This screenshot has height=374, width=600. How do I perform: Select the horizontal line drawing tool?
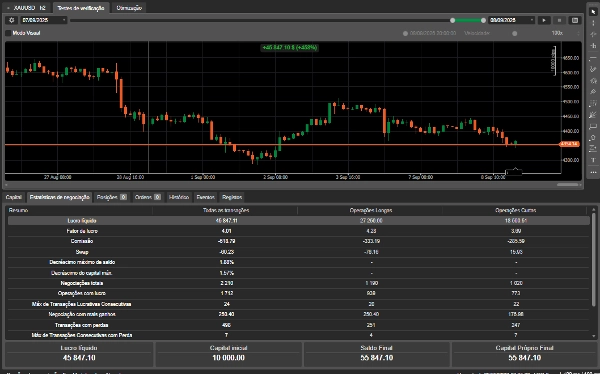tap(593, 58)
